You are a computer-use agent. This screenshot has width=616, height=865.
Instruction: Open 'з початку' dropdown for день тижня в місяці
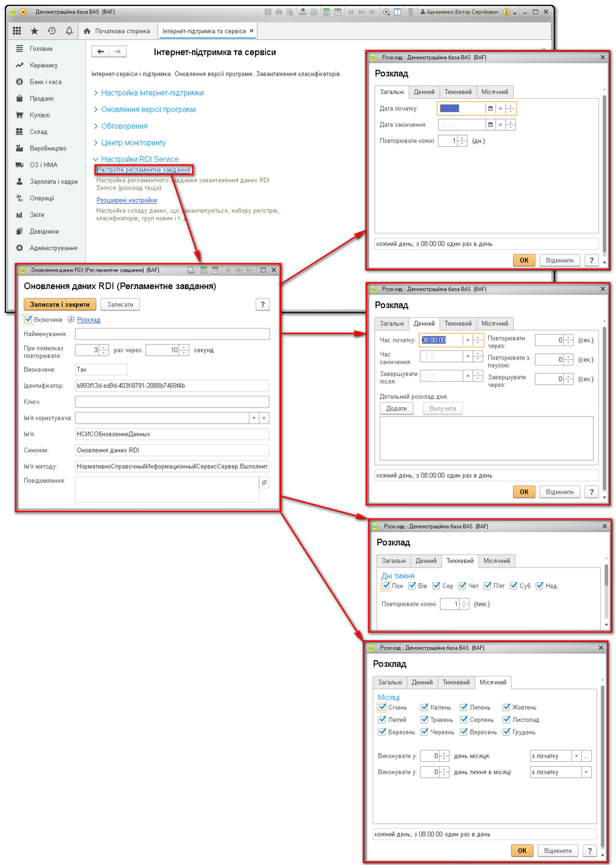[586, 772]
